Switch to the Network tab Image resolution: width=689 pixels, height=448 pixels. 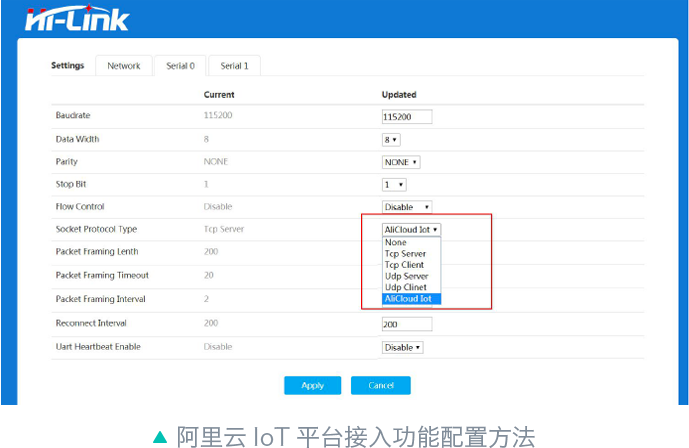124,66
